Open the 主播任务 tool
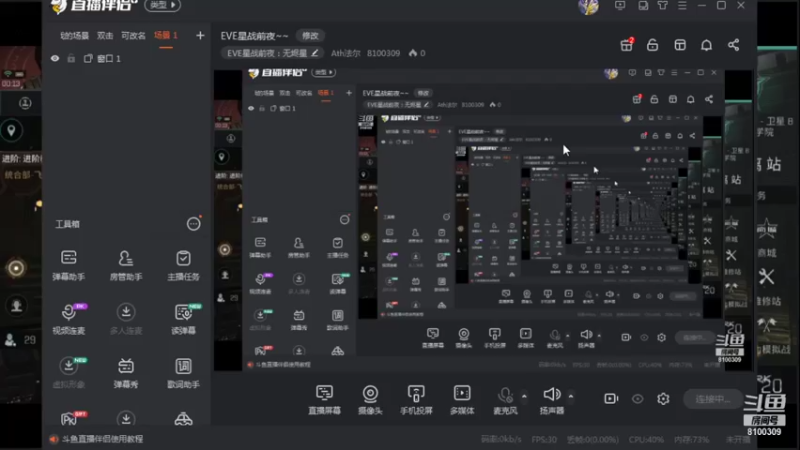 click(x=183, y=265)
